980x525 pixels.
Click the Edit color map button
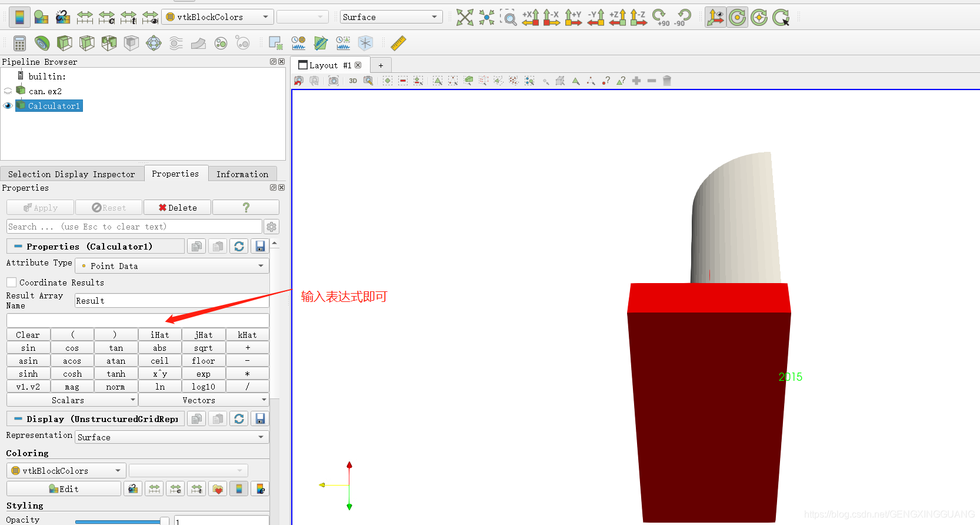pyautogui.click(x=64, y=489)
